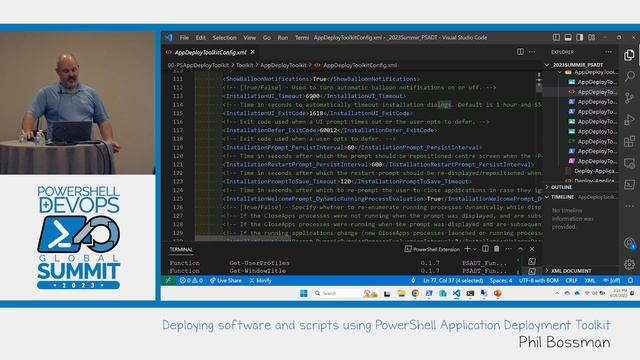Viewport: 640px width, 360px height.
Task: Split the editor to the right
Action: click(520, 52)
